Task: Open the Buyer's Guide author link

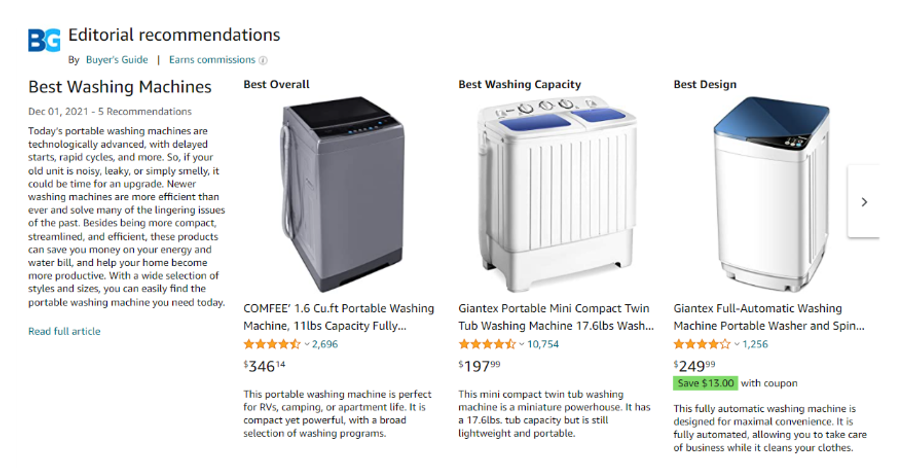Action: click(x=117, y=60)
